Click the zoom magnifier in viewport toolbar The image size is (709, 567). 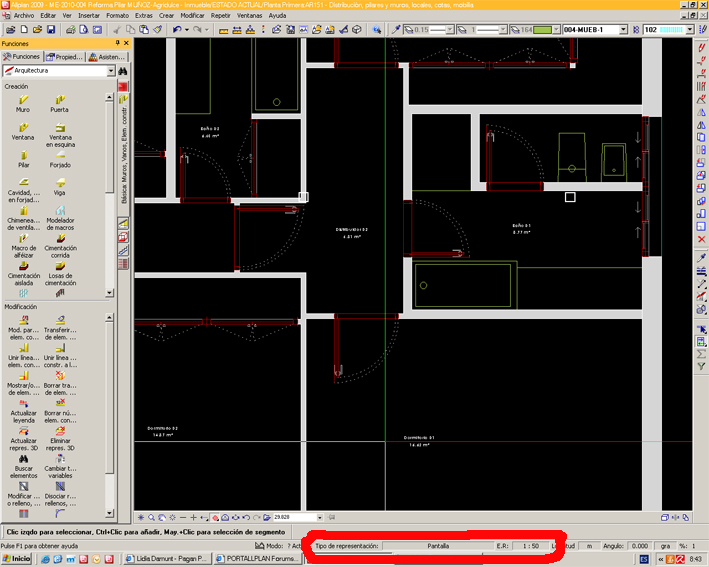151,517
